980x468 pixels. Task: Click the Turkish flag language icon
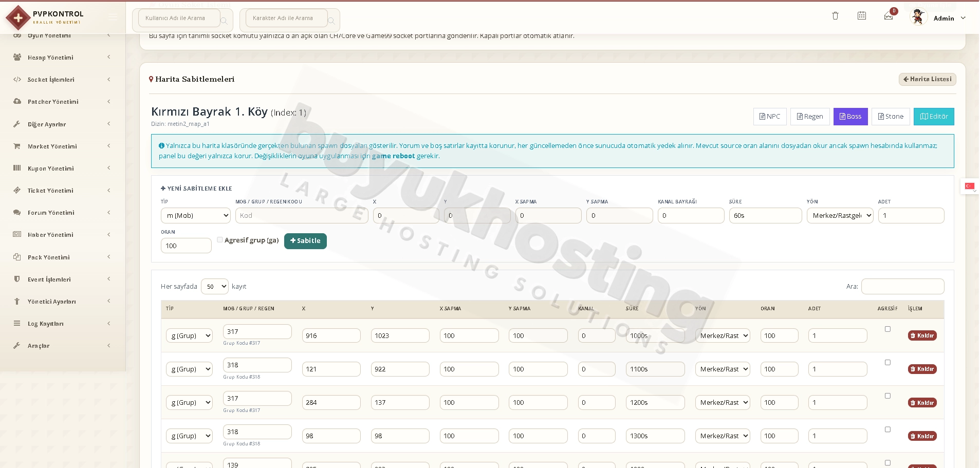pyautogui.click(x=970, y=186)
